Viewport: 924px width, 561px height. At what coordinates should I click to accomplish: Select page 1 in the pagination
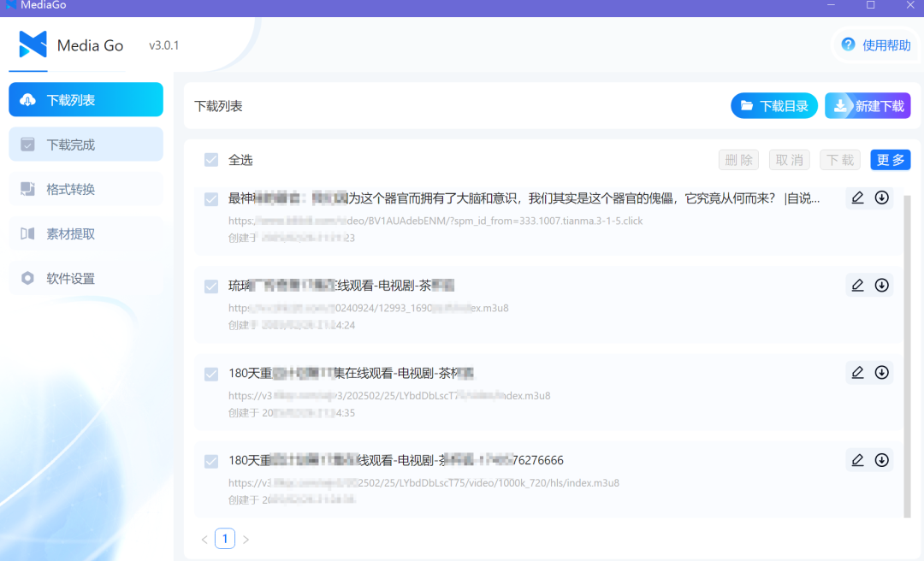click(x=225, y=539)
